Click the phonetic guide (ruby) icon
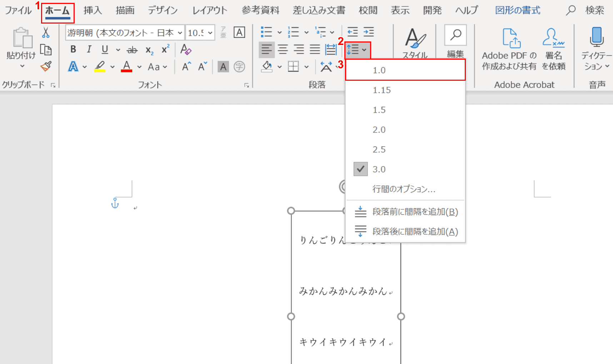 (223, 33)
